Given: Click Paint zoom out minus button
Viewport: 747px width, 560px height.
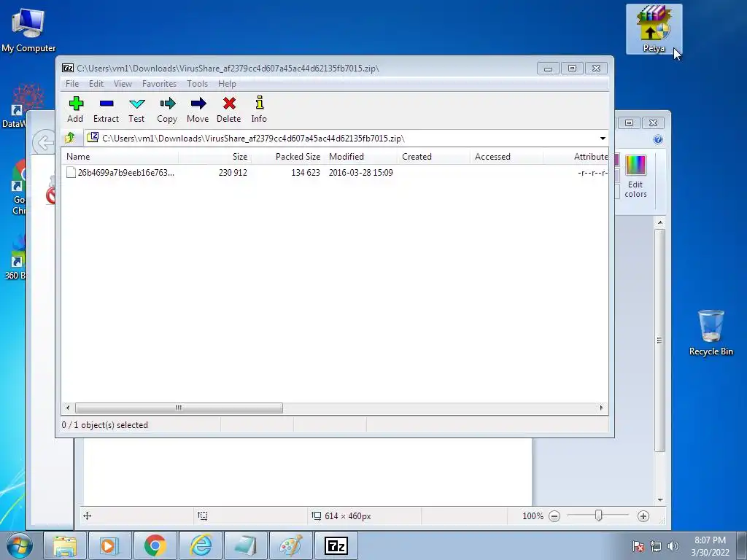Looking at the screenshot, I should 554,516.
